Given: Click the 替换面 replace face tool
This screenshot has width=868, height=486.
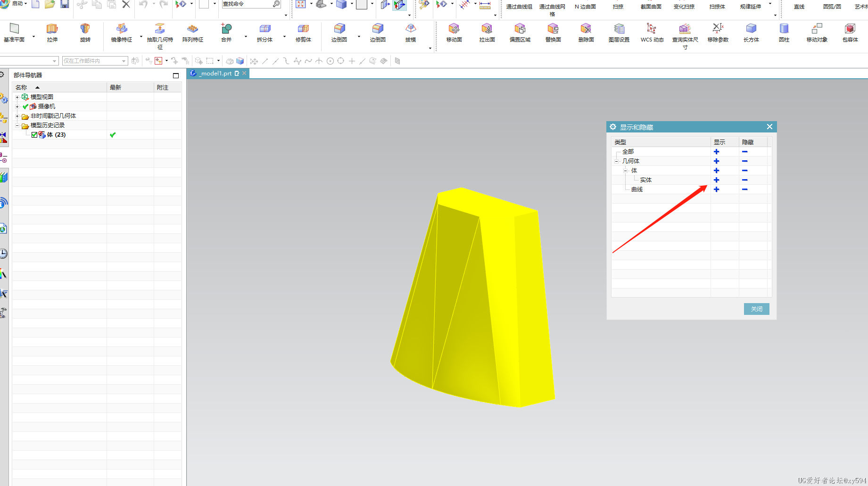Looking at the screenshot, I should (x=553, y=33).
